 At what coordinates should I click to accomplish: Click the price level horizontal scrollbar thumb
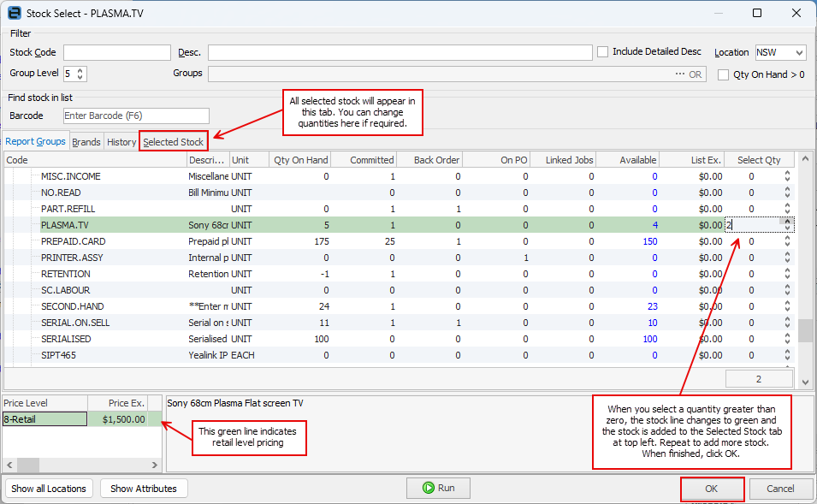(28, 465)
